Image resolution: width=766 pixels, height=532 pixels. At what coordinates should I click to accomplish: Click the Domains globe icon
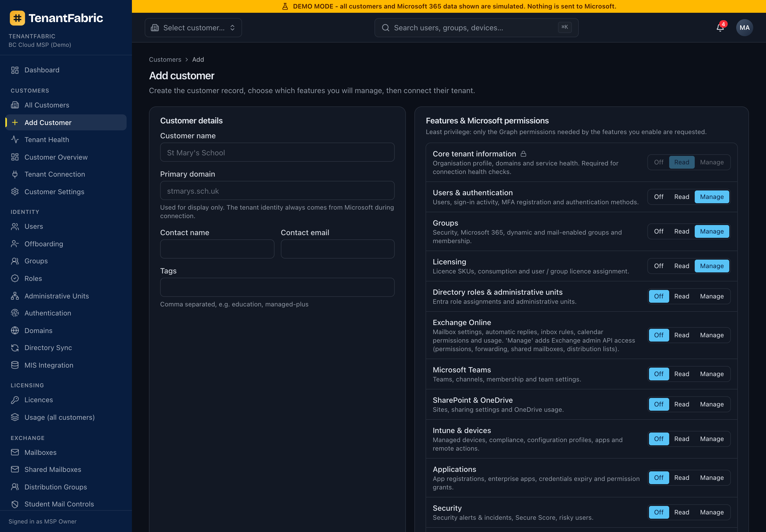[x=15, y=330]
